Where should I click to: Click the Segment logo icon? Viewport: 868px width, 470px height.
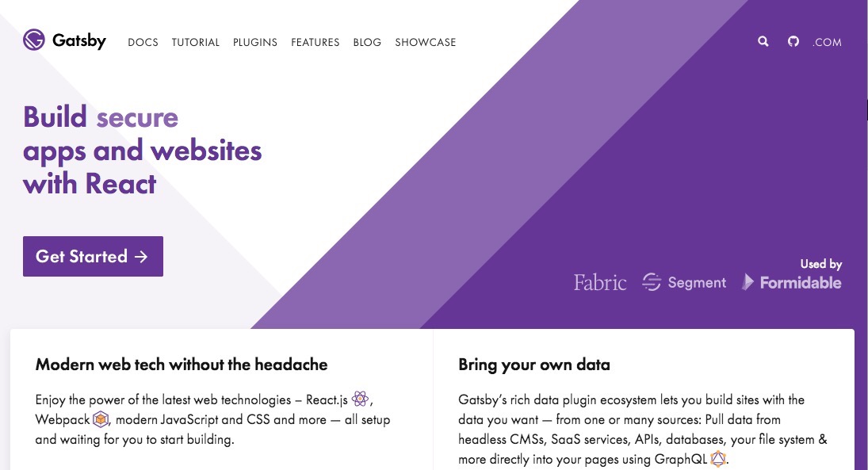[x=652, y=282]
